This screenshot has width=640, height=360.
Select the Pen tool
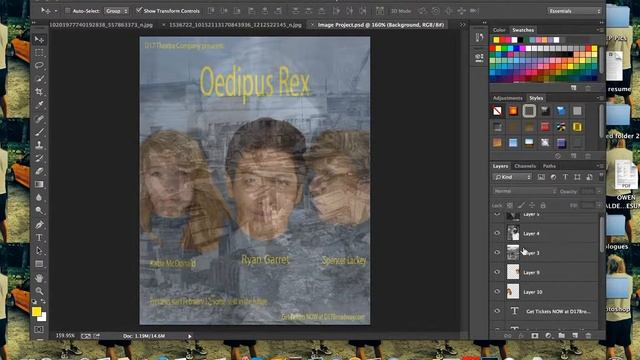[x=39, y=224]
